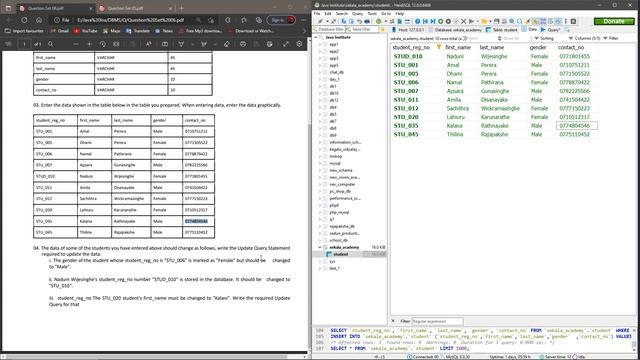Viewport: 640px width, 360px height.
Task: Open the Filter dropdown above the grid
Action: coord(611,38)
